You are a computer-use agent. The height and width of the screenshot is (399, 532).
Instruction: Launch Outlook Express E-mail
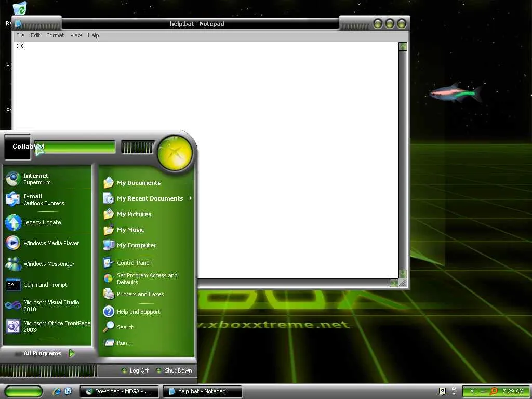pyautogui.click(x=47, y=199)
